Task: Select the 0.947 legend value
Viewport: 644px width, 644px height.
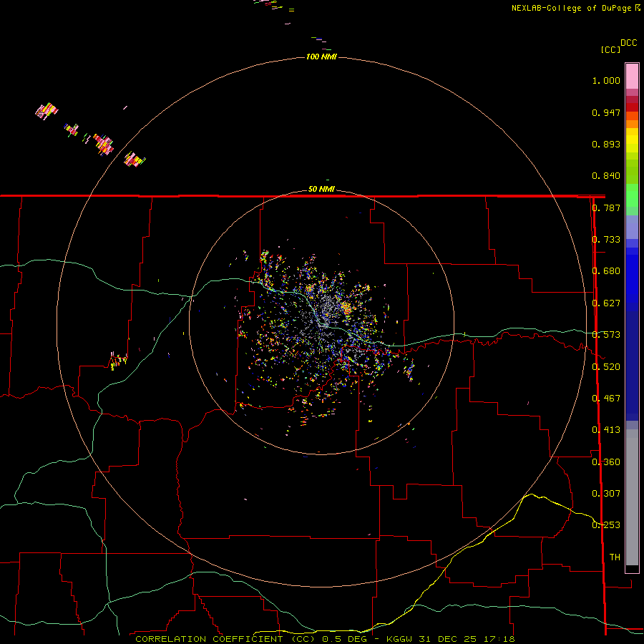Action: (x=606, y=112)
